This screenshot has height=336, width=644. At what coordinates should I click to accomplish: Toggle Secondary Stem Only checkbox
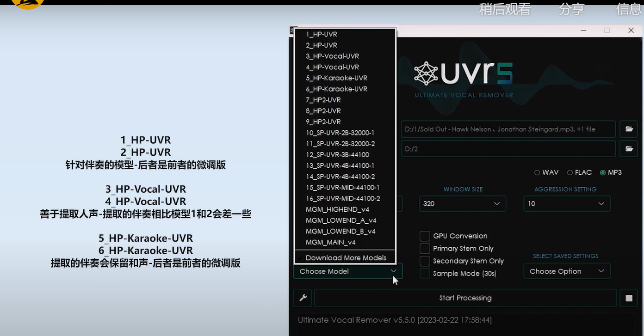[x=425, y=261]
